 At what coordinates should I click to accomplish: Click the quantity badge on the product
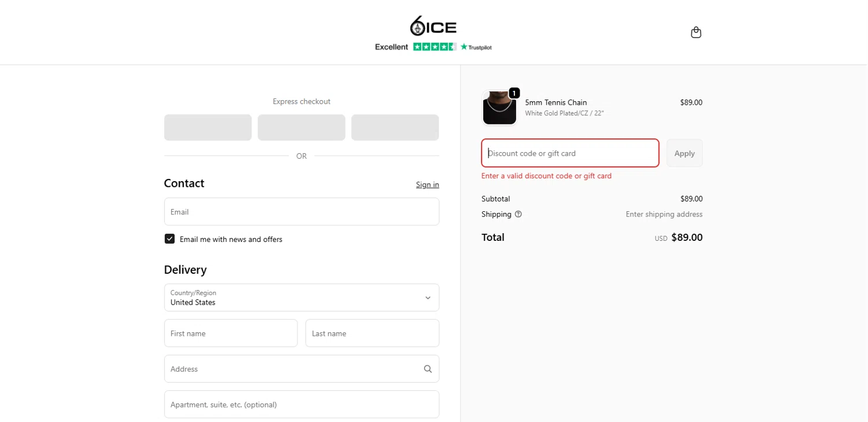click(514, 93)
